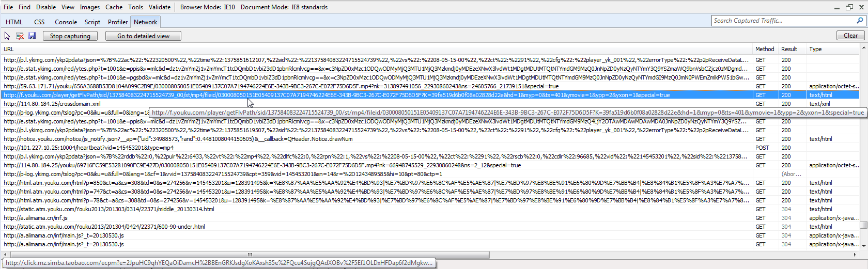This screenshot has width=868, height=269.
Task: Click the Clear button
Action: coord(850,35)
